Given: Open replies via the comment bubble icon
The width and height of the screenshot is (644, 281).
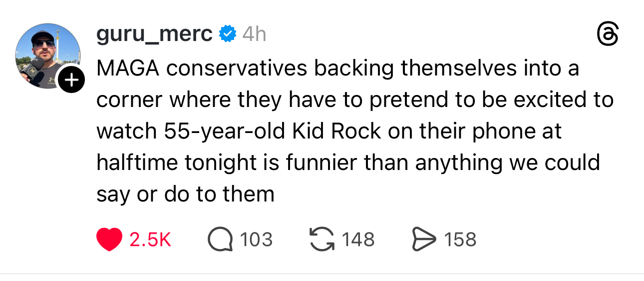Looking at the screenshot, I should coord(220,239).
